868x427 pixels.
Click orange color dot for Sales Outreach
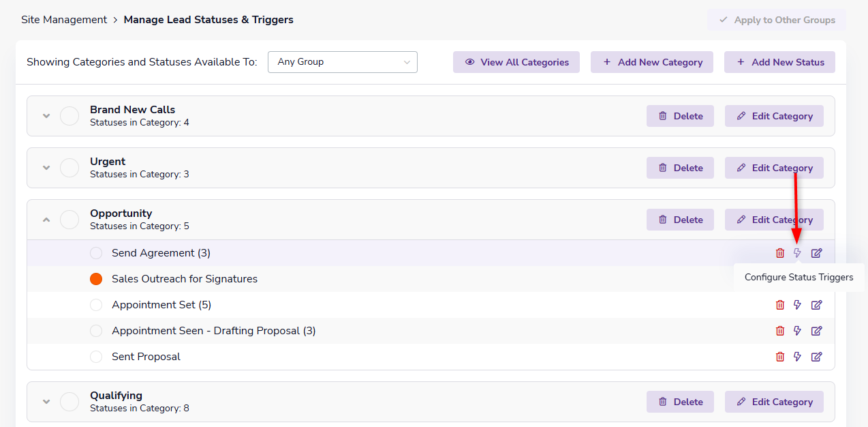coord(96,279)
